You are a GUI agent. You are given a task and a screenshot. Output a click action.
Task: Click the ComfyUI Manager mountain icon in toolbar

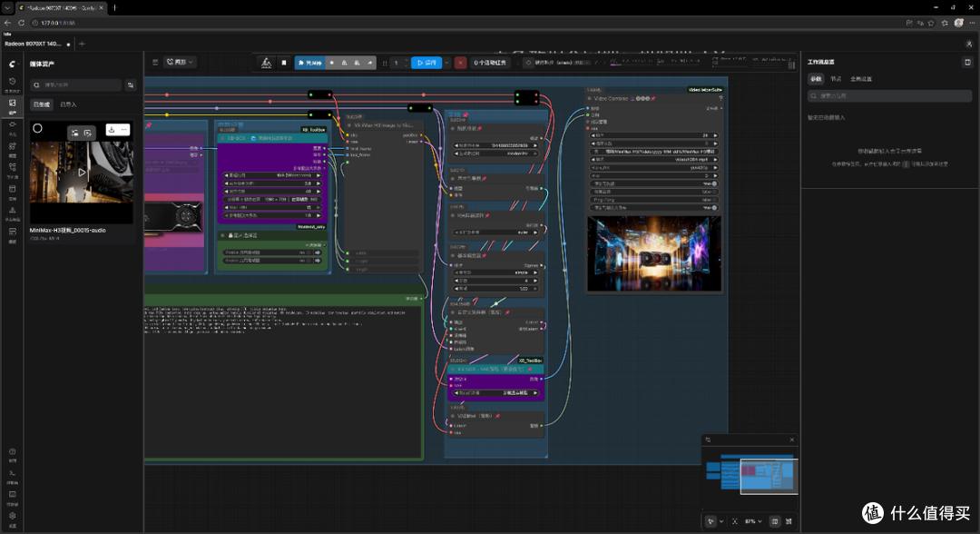point(266,63)
